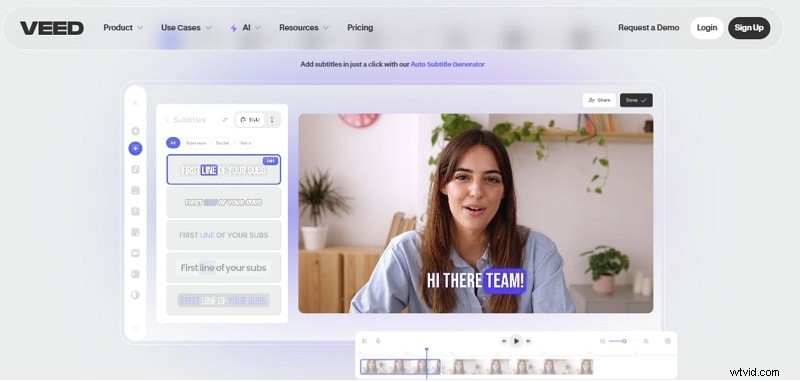Expand the Use Cases chevron

[208, 28]
